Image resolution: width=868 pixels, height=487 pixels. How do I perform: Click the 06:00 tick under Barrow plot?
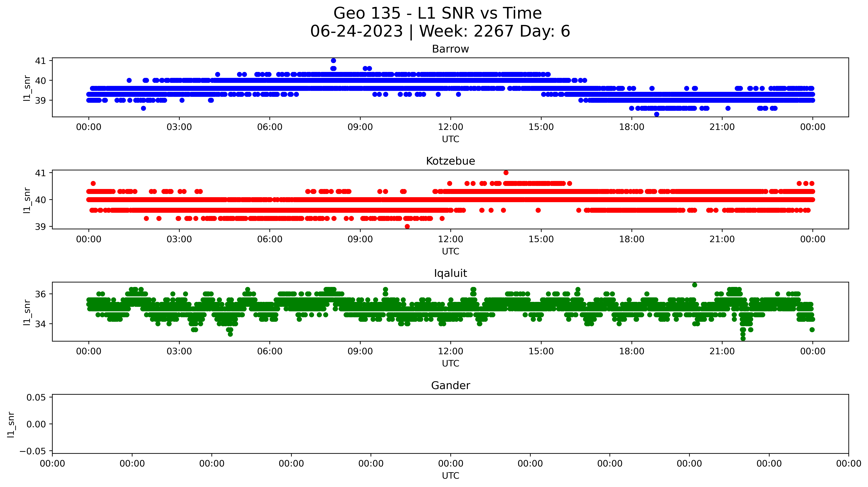270,127
